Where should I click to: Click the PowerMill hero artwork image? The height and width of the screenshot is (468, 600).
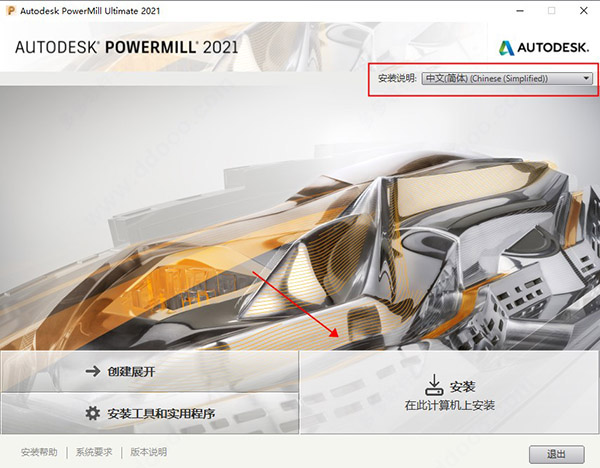pyautogui.click(x=300, y=220)
